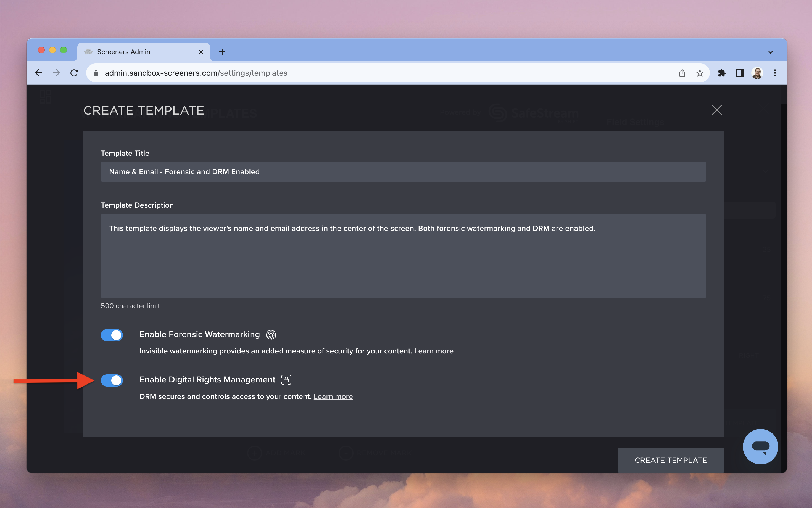
Task: Open the Chrome extensions puzzle icon
Action: click(722, 73)
